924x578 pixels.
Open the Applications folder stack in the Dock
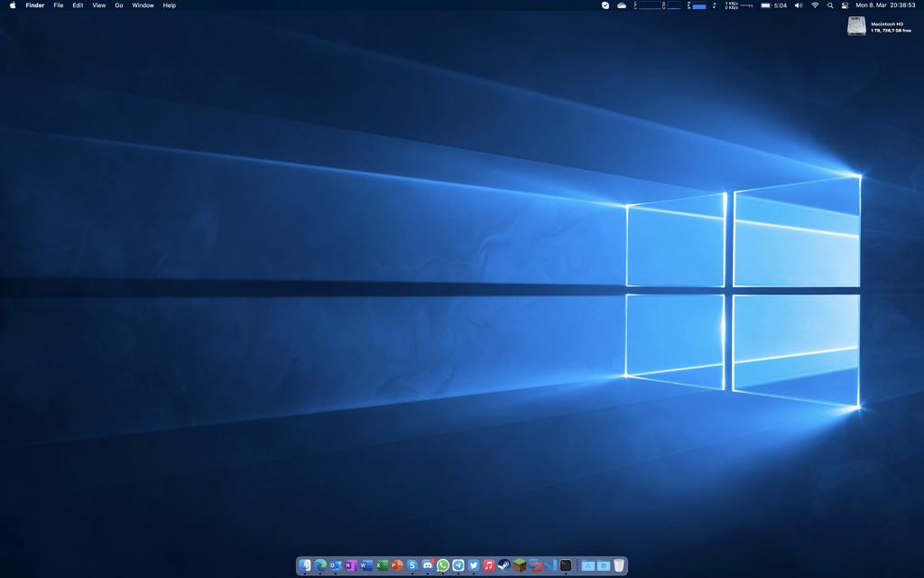[588, 565]
